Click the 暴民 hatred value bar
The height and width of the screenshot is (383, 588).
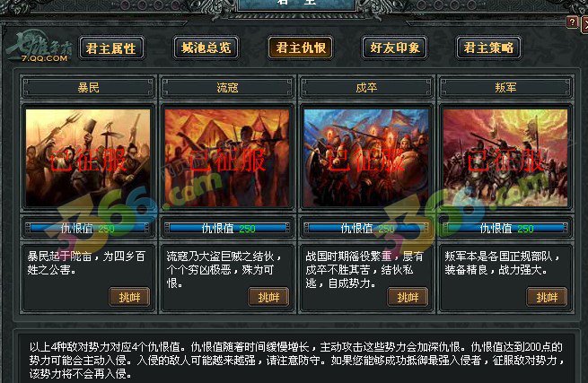pyautogui.click(x=88, y=228)
